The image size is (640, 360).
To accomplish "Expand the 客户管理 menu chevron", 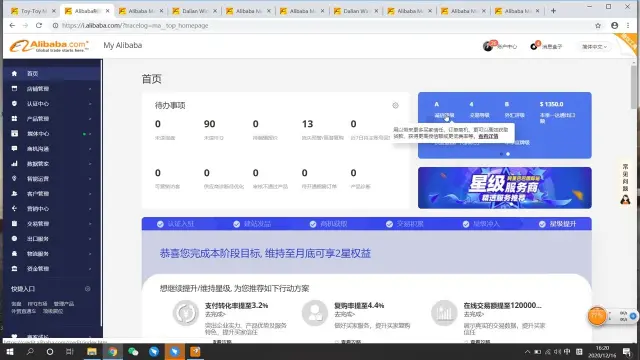I will point(90,194).
